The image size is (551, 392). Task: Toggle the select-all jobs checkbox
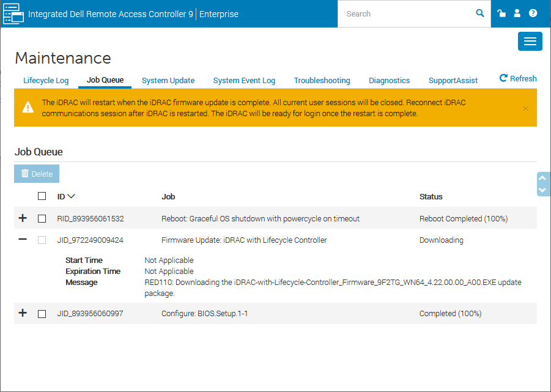pyautogui.click(x=42, y=196)
